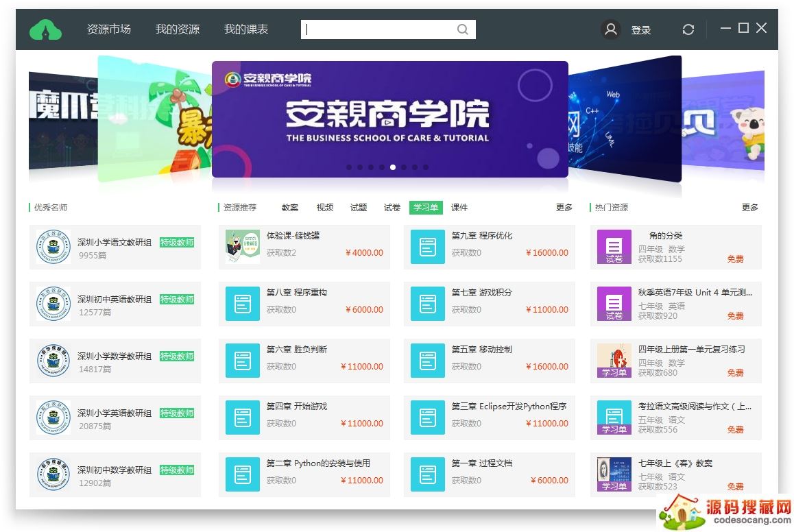Click the 登录 login link
This screenshot has width=794, height=532.
[x=641, y=30]
